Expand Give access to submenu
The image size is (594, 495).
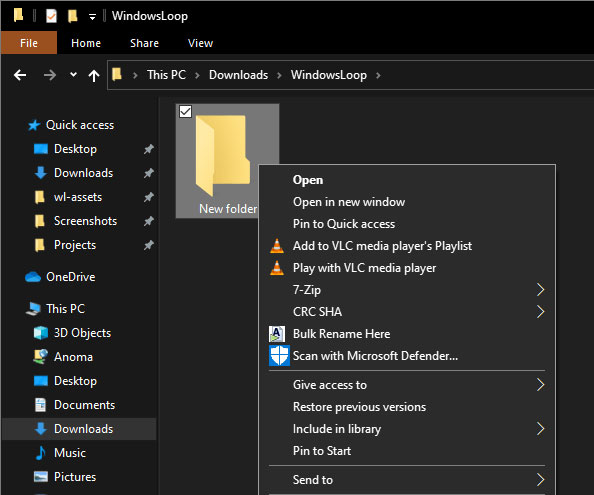407,385
